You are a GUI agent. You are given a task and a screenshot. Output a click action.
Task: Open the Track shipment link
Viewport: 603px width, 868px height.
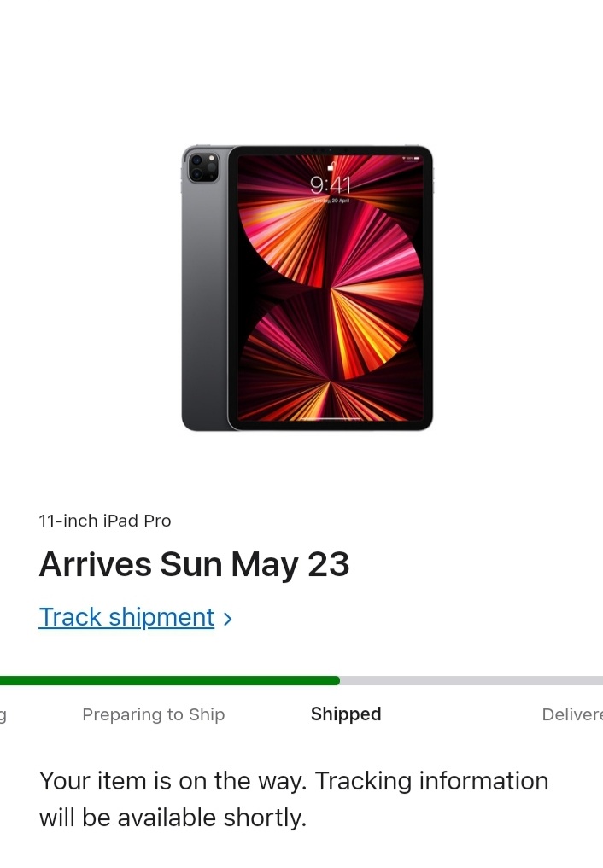(x=126, y=617)
